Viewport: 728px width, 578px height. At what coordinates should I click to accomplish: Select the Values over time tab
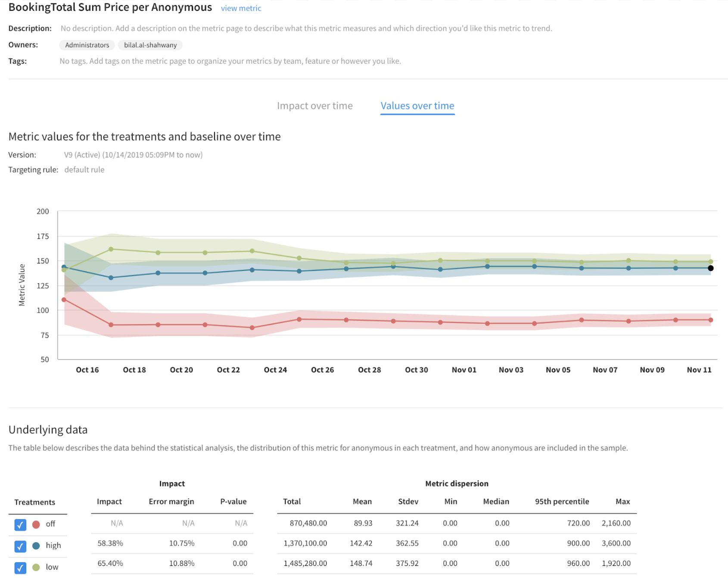[x=417, y=106]
